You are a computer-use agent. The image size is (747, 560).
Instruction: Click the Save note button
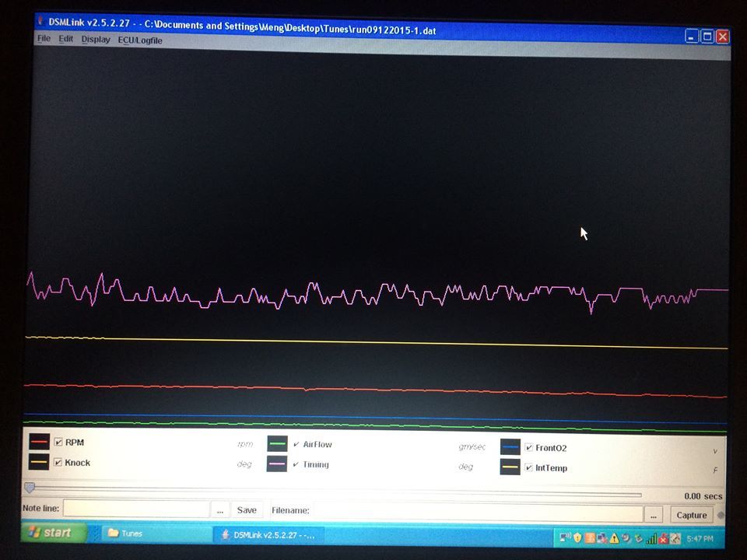pos(247,510)
